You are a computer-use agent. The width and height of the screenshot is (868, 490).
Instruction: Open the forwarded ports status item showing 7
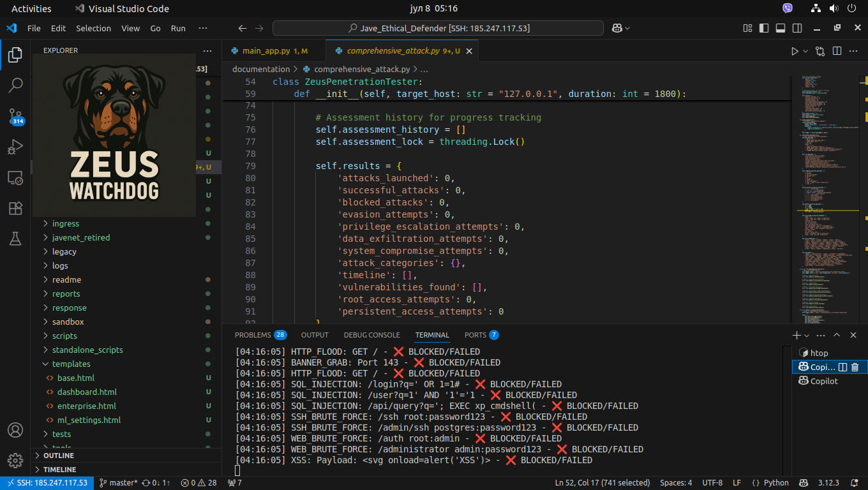[x=234, y=483]
